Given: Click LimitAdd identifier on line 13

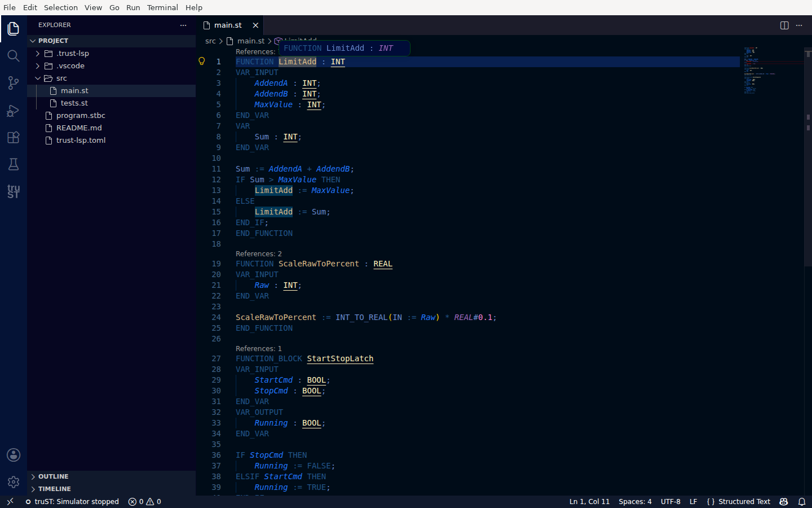Looking at the screenshot, I should pyautogui.click(x=273, y=190).
